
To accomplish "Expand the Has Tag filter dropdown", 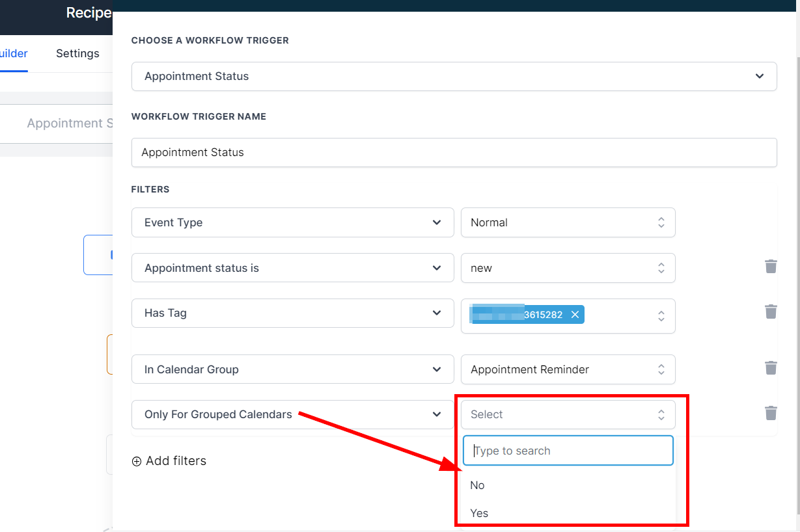I will [292, 313].
